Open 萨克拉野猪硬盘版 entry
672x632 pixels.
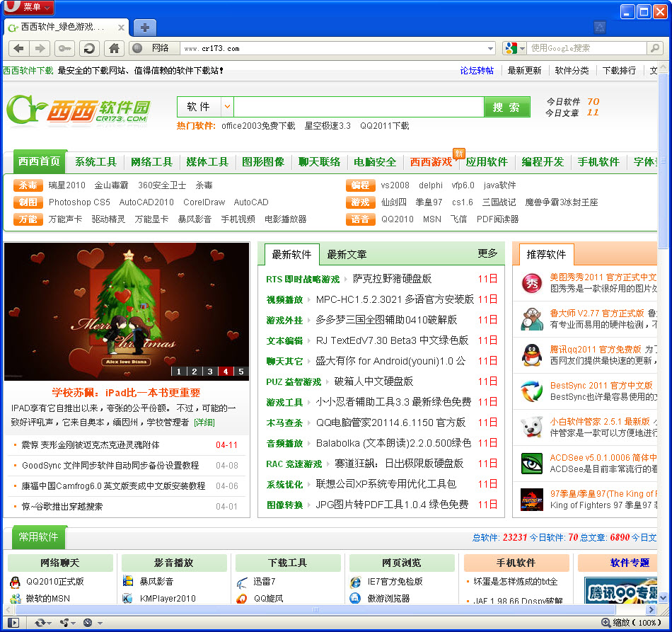tap(392, 279)
